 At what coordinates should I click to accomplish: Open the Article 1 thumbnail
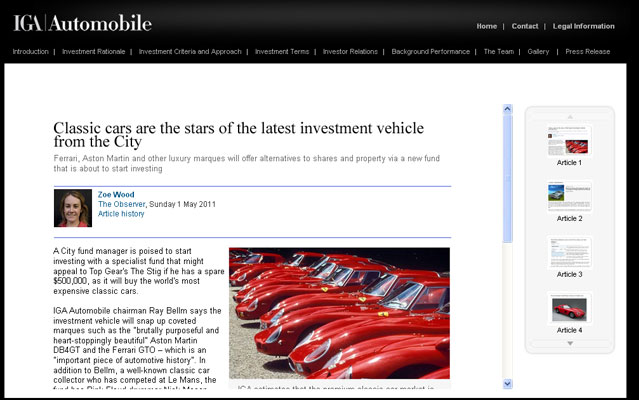tap(569, 140)
